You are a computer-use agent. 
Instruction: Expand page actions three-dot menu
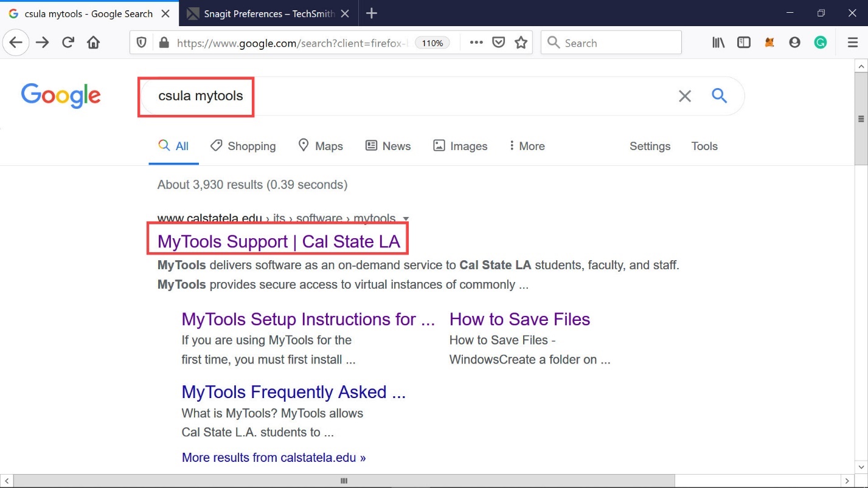(476, 43)
